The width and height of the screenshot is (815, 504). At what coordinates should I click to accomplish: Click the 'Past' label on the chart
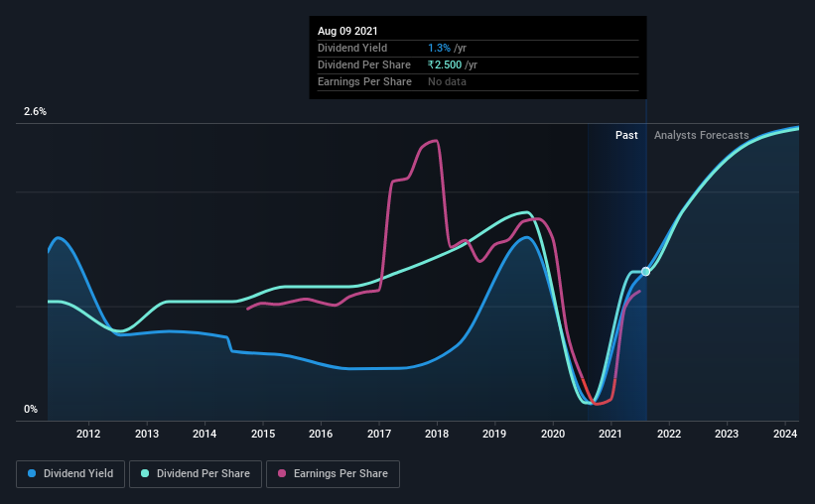pyautogui.click(x=626, y=135)
